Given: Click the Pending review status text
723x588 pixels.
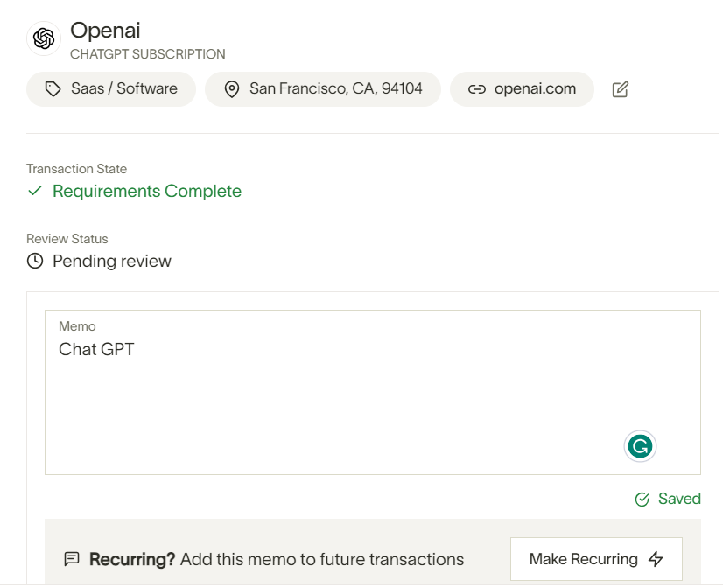Looking at the screenshot, I should [112, 262].
